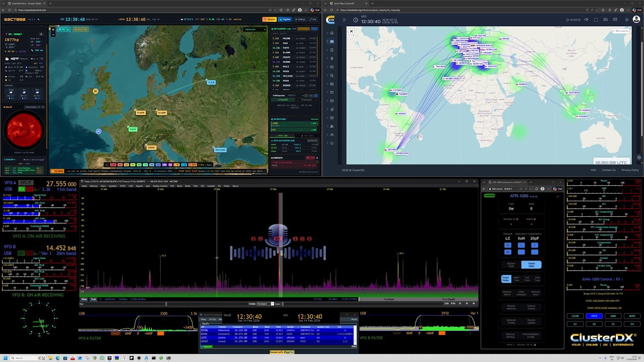Click the ClusterDX speaker sound icon
The height and width of the screenshot is (362, 644).
coord(586,20)
